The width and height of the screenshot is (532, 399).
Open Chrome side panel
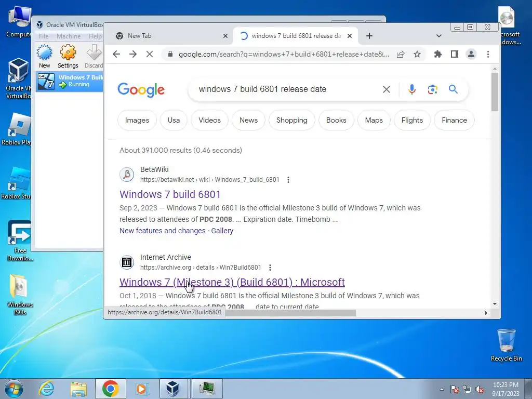coord(454,54)
